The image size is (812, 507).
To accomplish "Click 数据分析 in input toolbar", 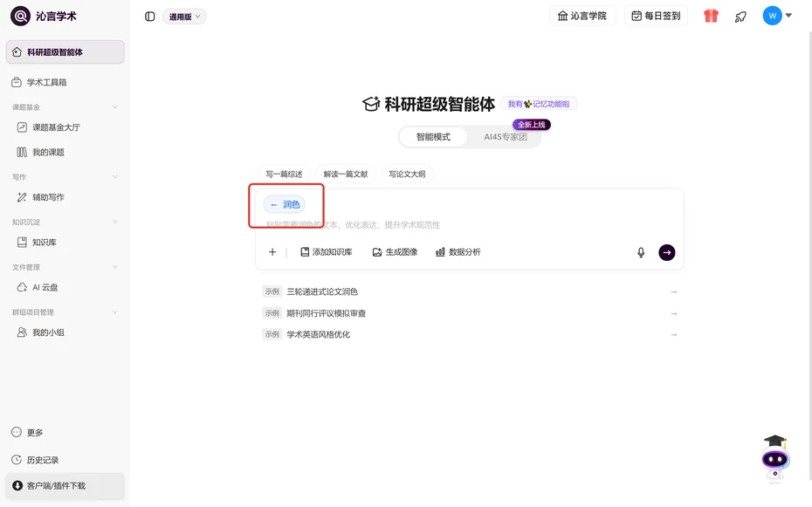I will [458, 252].
